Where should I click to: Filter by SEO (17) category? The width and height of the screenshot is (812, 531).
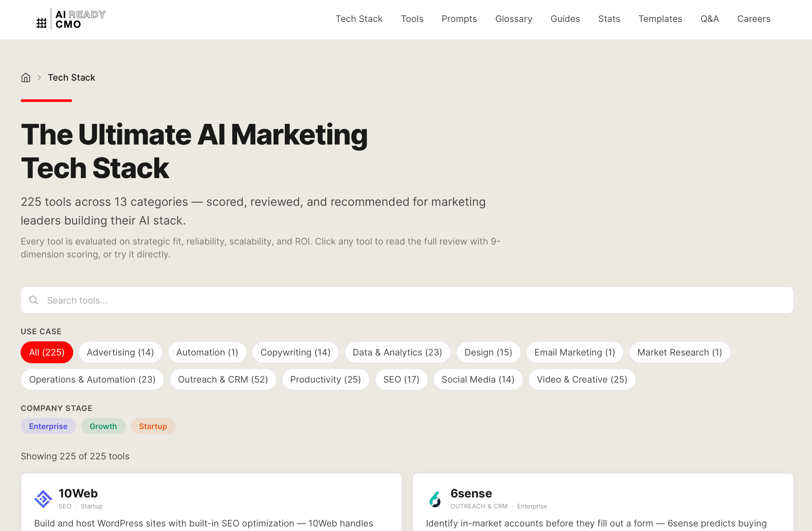tap(401, 379)
